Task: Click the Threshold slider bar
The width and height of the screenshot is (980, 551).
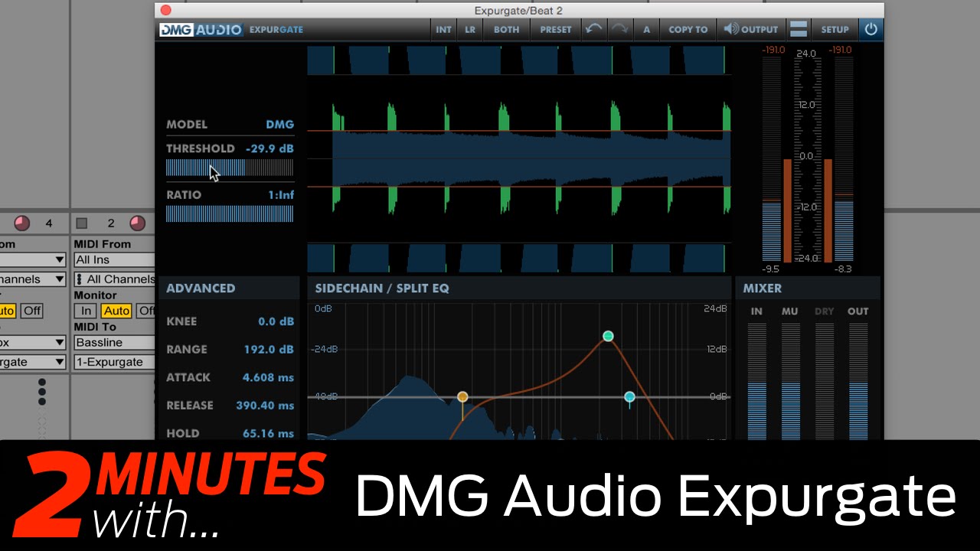Action: 230,168
